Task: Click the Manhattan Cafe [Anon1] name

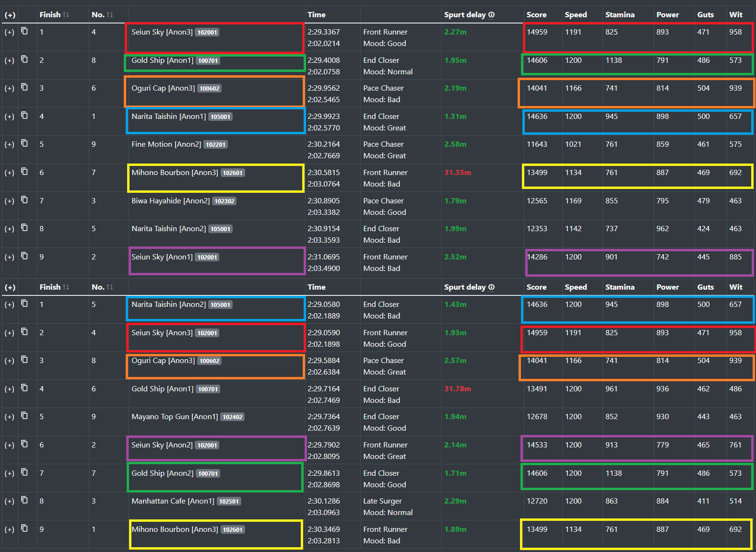Action: tap(173, 501)
